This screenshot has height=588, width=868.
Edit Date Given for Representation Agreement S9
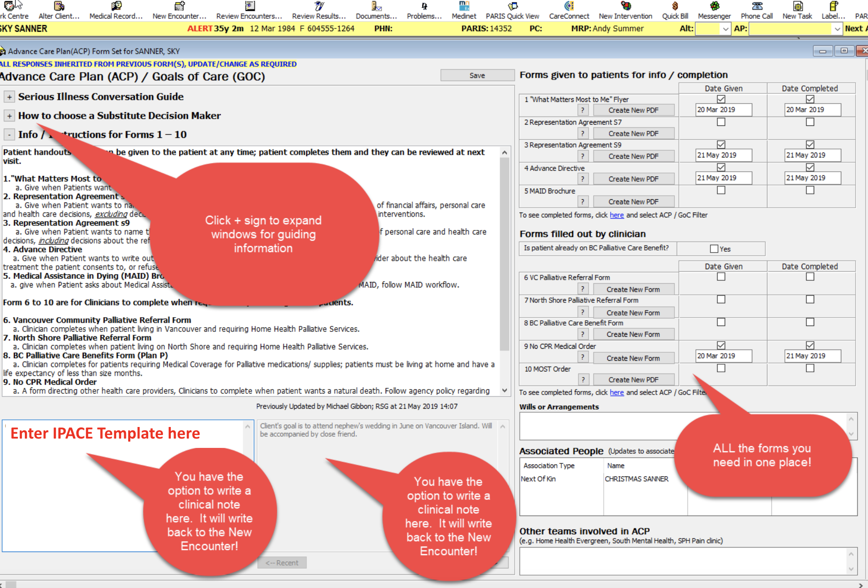coord(723,155)
